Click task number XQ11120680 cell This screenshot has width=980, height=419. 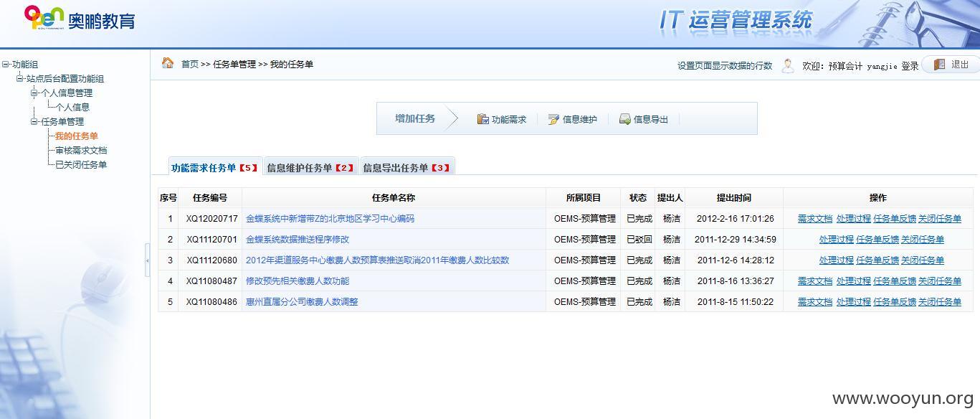(211, 260)
